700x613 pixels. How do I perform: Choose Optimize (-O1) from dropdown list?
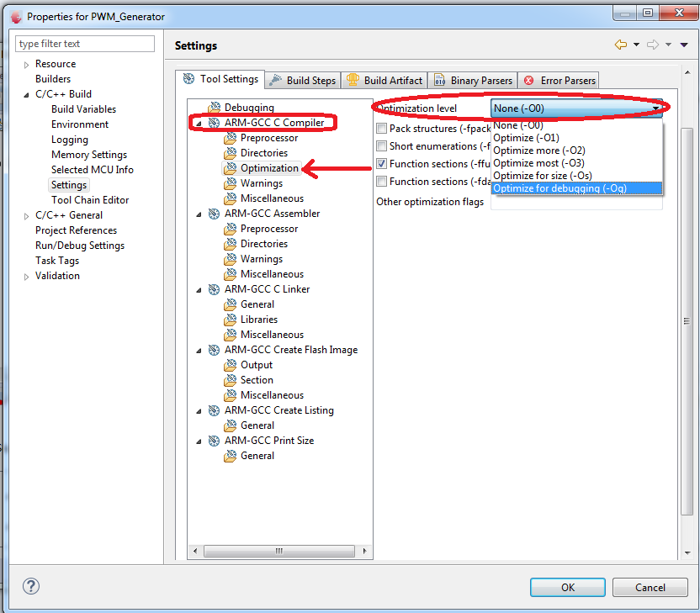point(576,138)
